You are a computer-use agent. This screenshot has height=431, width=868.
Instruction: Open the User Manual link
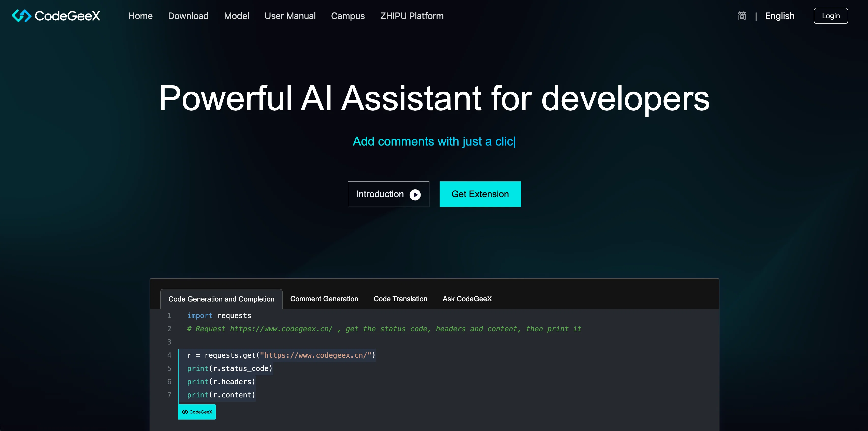(290, 16)
